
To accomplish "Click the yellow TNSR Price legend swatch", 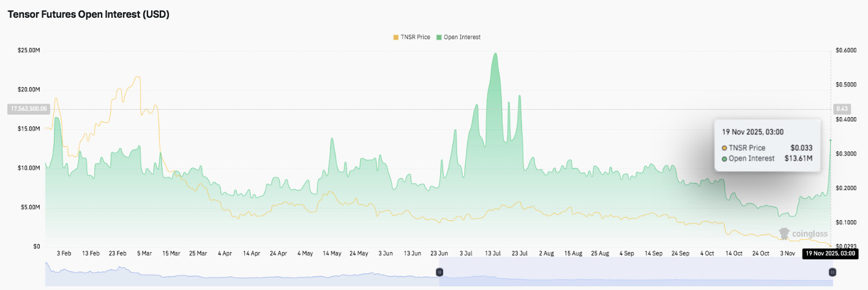I will 395,37.
